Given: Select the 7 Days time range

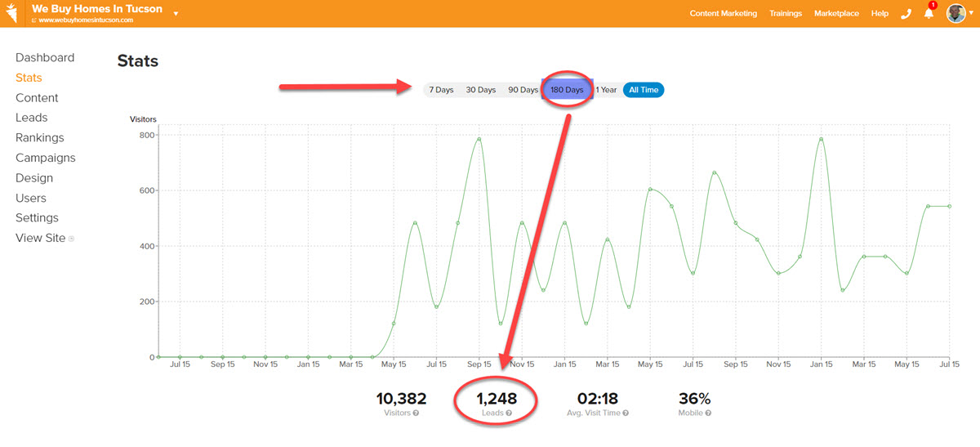Looking at the screenshot, I should 441,90.
